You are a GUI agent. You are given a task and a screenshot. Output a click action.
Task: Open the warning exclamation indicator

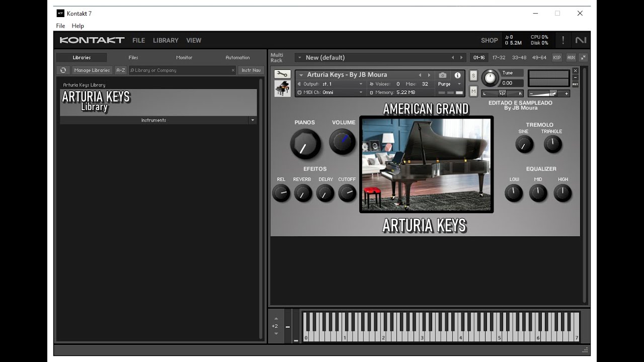(x=563, y=40)
